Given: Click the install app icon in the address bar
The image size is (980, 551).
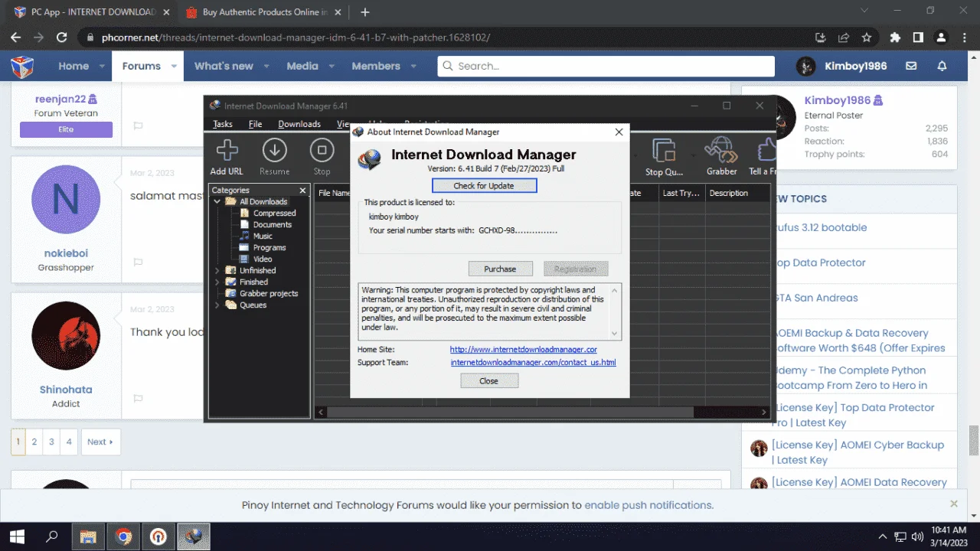Looking at the screenshot, I should pos(821,37).
